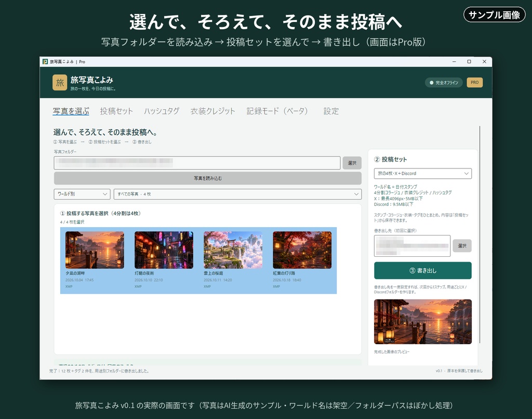Open the すべての写真・4枚 filter dropdown
Screen dimensions: 532x419
click(237, 194)
